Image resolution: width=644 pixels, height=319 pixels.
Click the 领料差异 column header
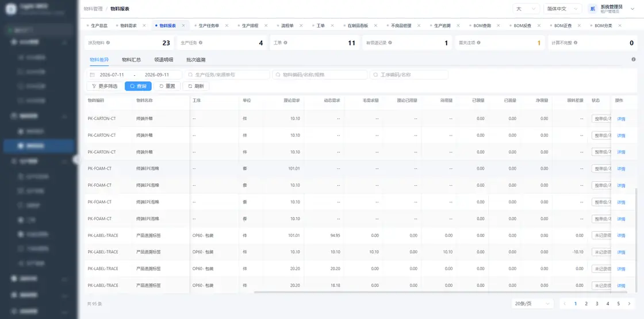coord(576,100)
